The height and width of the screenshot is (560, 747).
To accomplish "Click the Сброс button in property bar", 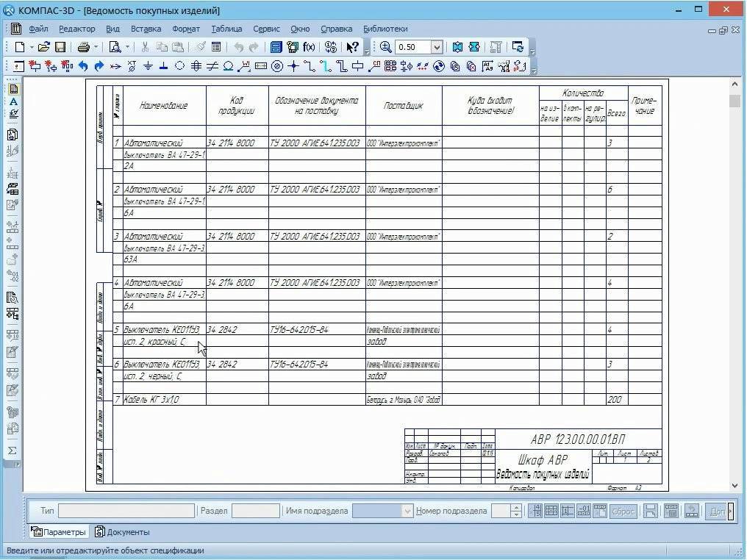I will click(623, 511).
